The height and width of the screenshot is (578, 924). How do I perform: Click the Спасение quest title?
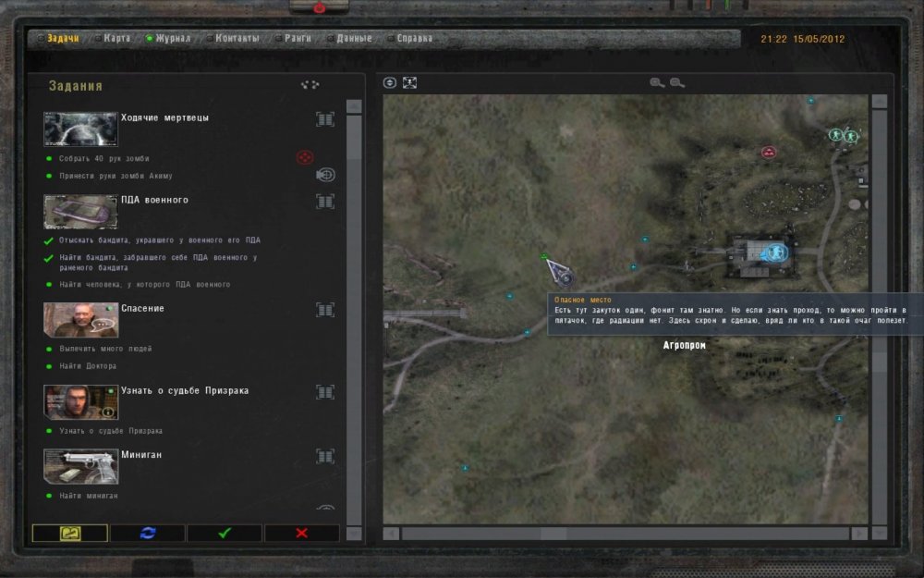click(142, 309)
